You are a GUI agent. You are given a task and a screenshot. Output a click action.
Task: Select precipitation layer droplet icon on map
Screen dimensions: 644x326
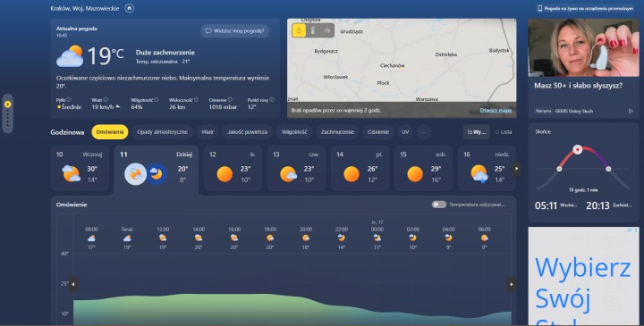(299, 30)
